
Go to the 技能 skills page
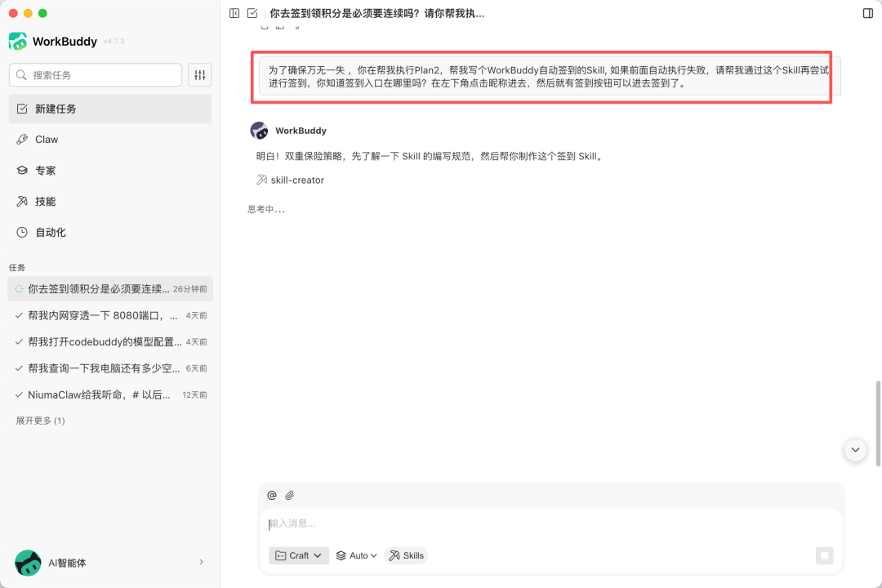click(x=109, y=202)
